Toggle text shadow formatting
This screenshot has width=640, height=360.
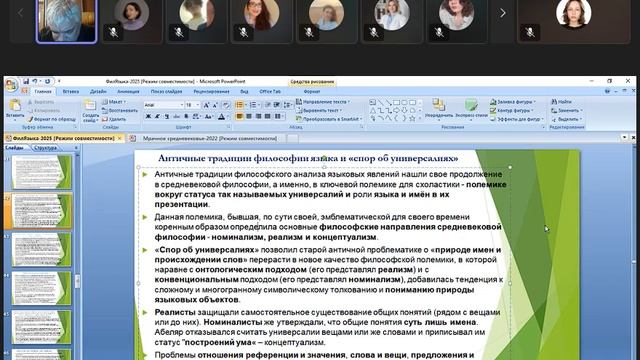186,116
